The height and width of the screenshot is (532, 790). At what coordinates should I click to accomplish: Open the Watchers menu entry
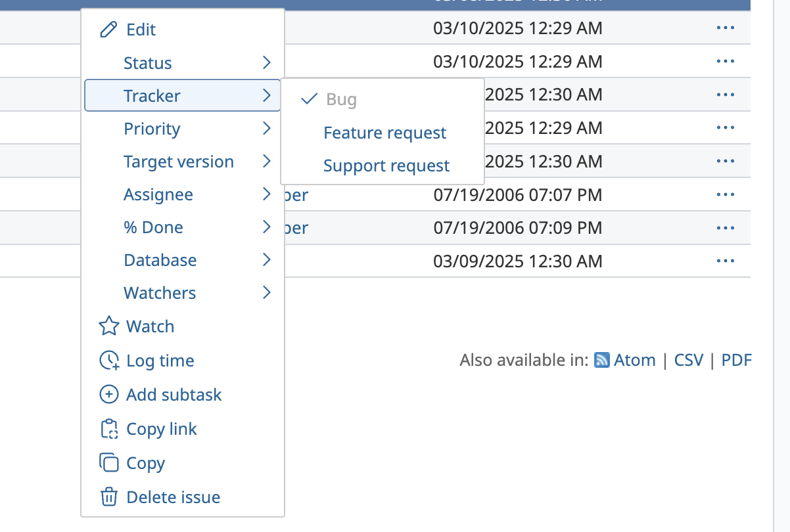coord(183,293)
